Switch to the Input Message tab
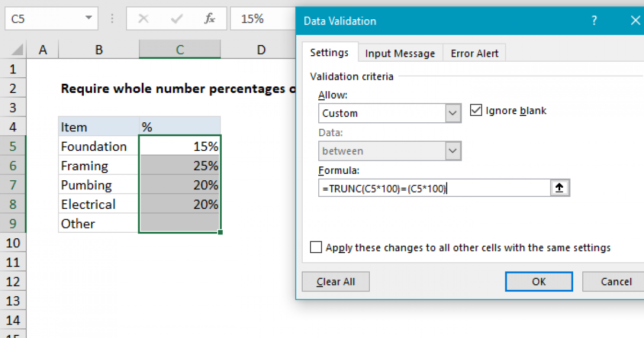The height and width of the screenshot is (338, 644). click(x=400, y=53)
